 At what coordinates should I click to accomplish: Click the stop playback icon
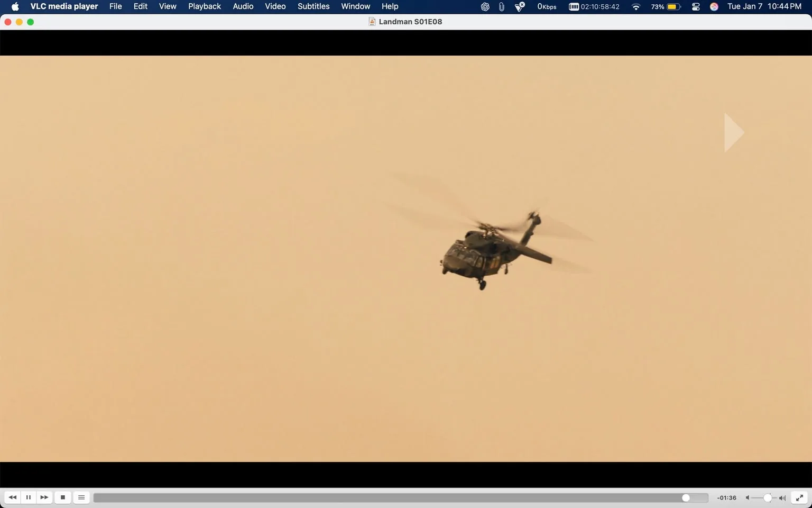coord(63,497)
